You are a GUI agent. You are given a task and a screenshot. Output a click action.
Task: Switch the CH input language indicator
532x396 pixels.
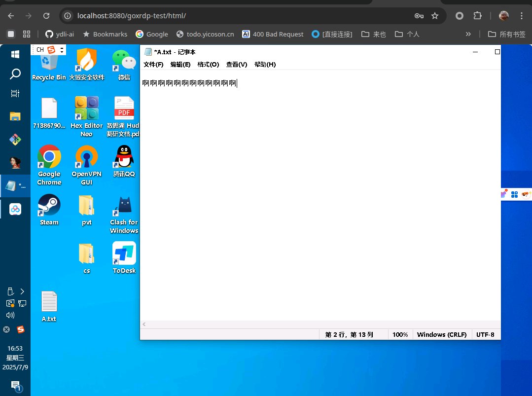pos(40,50)
